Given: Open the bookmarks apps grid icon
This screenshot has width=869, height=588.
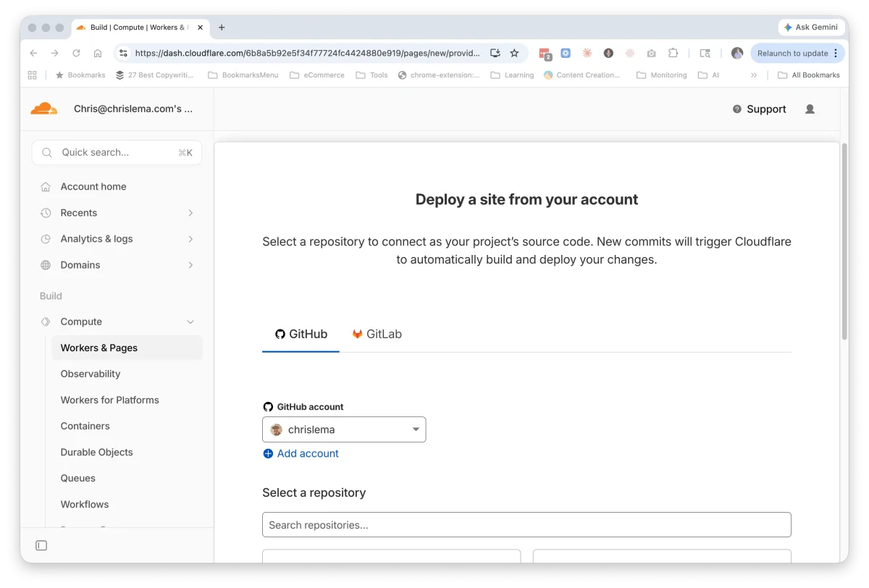Looking at the screenshot, I should [32, 75].
